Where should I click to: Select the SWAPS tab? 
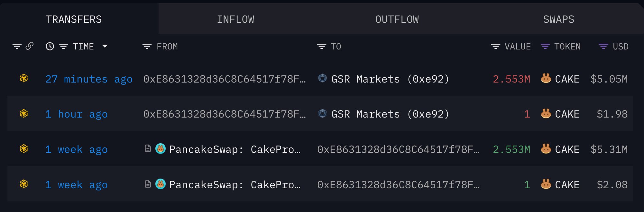point(558,19)
